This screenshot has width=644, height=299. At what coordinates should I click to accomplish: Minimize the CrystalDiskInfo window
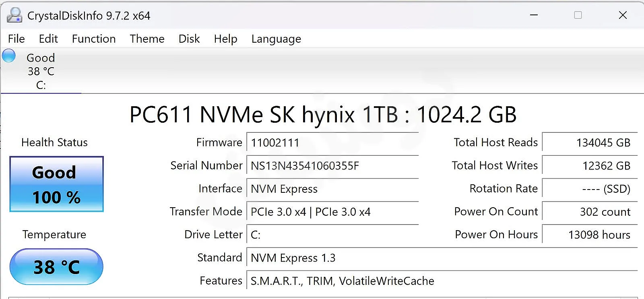click(534, 15)
